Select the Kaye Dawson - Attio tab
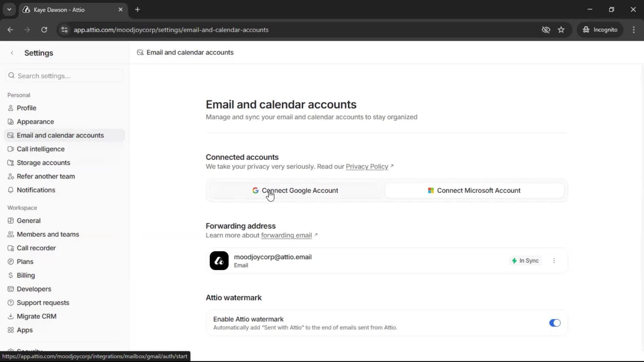 pos(73,10)
